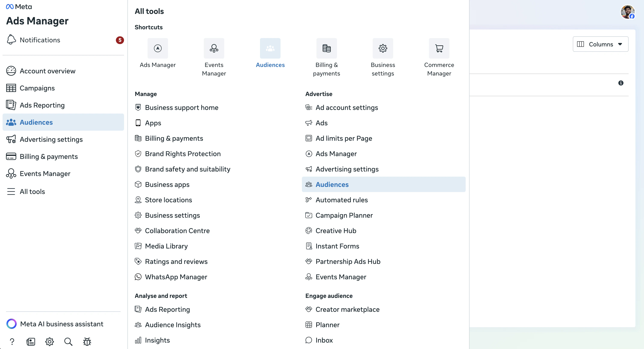Screen dimensions: 644x349
Task: Select the Audiences shortcut icon
Action: click(x=270, y=48)
